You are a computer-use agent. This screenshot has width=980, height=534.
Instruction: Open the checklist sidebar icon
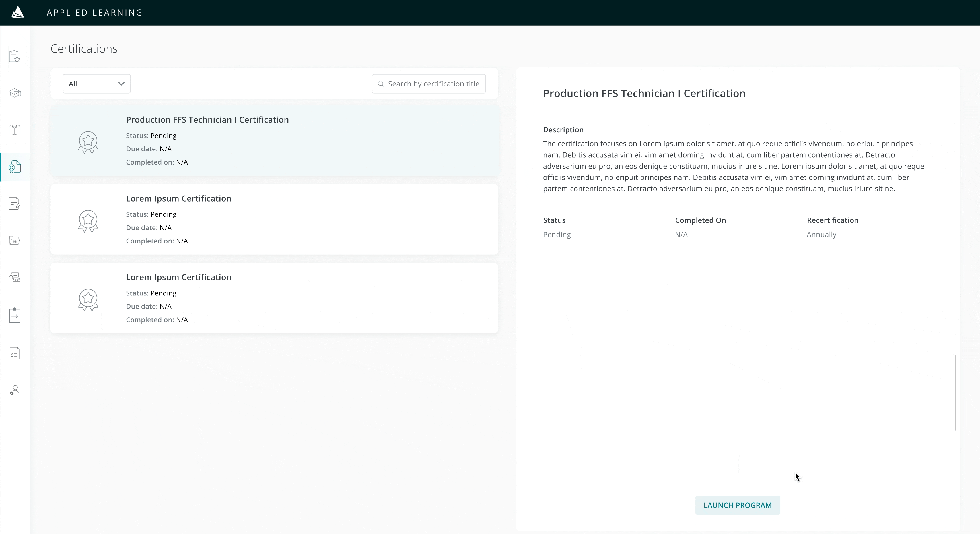[x=14, y=353]
